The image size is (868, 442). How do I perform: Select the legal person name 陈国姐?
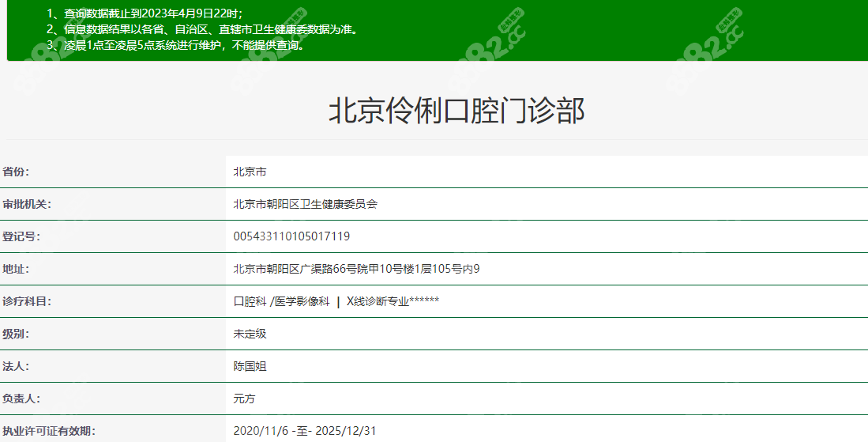pos(250,366)
